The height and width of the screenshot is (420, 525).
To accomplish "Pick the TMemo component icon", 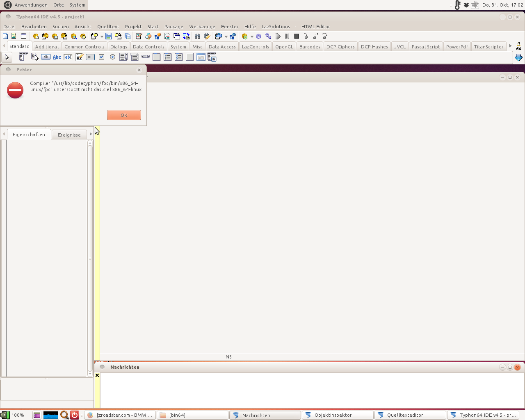I will coord(79,57).
